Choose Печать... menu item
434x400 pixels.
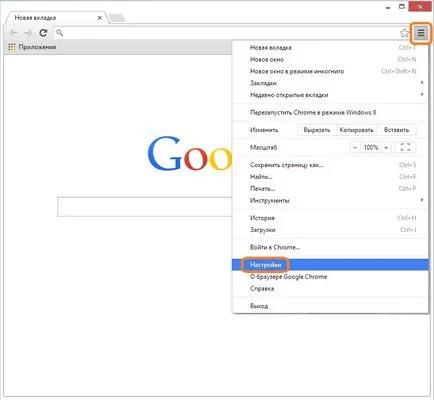[x=330, y=189]
